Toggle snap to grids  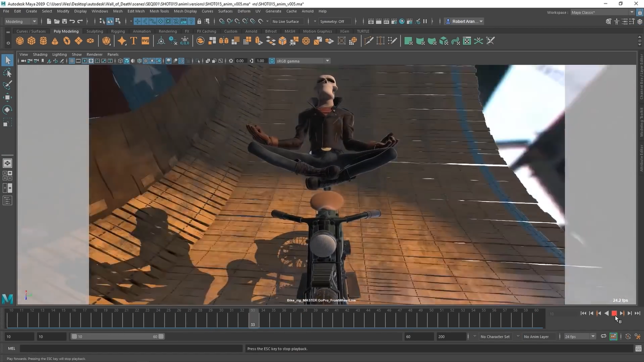pyautogui.click(x=222, y=21)
